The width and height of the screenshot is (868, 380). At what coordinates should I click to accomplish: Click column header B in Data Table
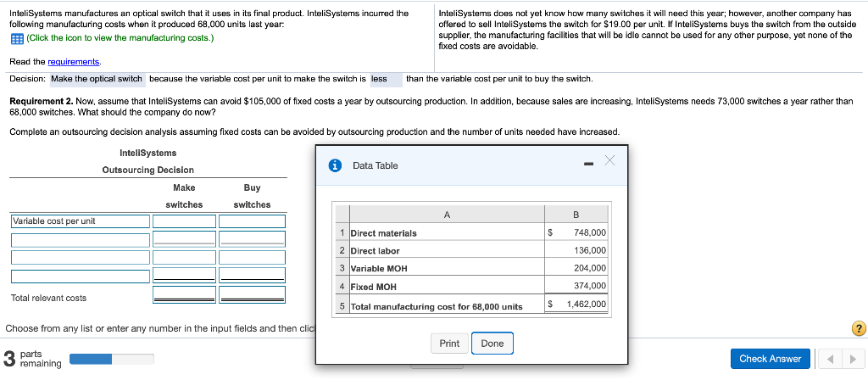pos(576,214)
